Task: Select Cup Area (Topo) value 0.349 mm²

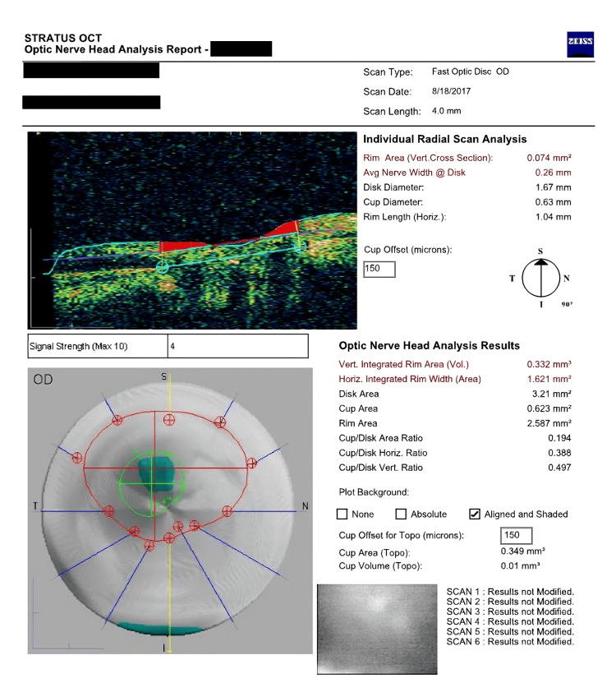Action: 523,551
